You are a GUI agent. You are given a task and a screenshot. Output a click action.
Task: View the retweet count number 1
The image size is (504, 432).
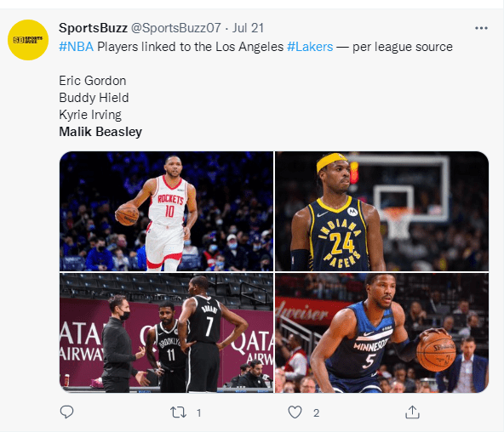tap(199, 412)
